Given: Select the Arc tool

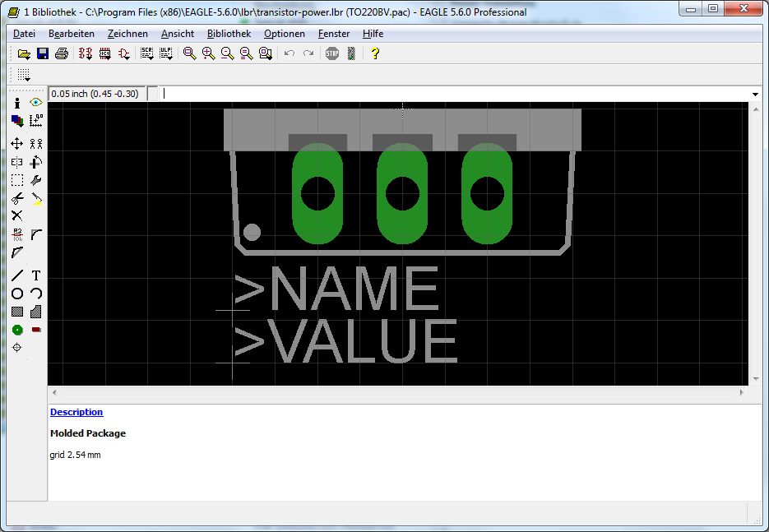Looking at the screenshot, I should click(x=36, y=294).
